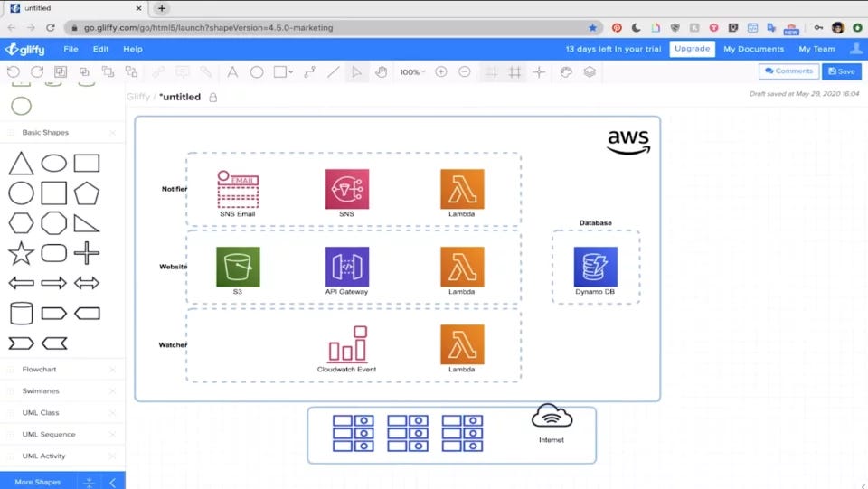Select the SNS Email icon on canvas
This screenshot has height=489, width=868.
[x=238, y=189]
